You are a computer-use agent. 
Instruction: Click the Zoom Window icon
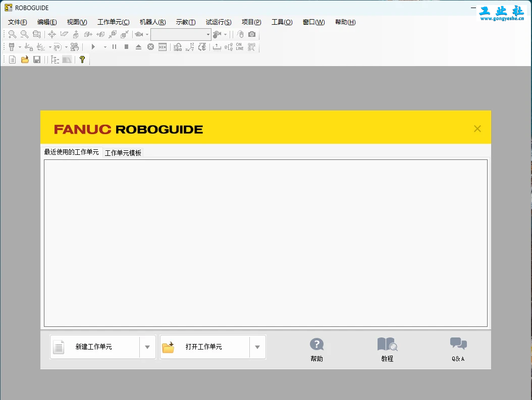(x=37, y=34)
